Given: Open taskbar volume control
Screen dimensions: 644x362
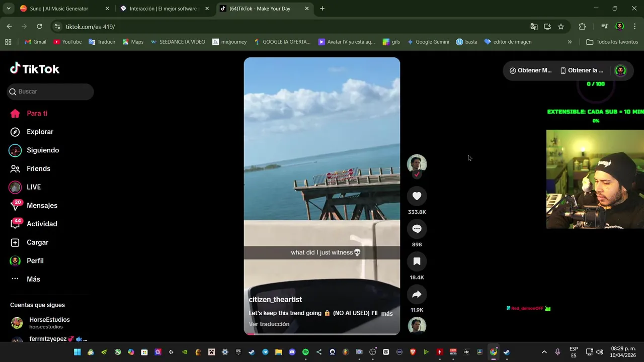Looking at the screenshot, I should [599, 352].
